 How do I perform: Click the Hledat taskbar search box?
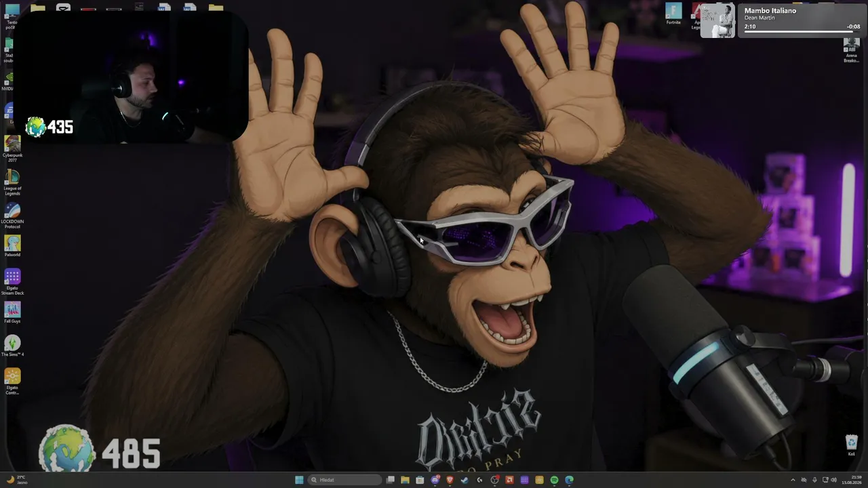[345, 480]
